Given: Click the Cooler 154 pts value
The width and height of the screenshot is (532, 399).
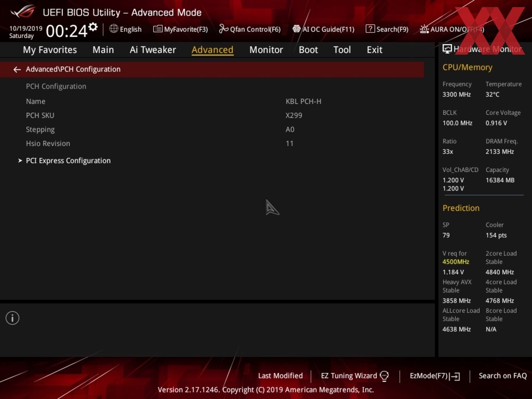Looking at the screenshot, I should coord(496,235).
